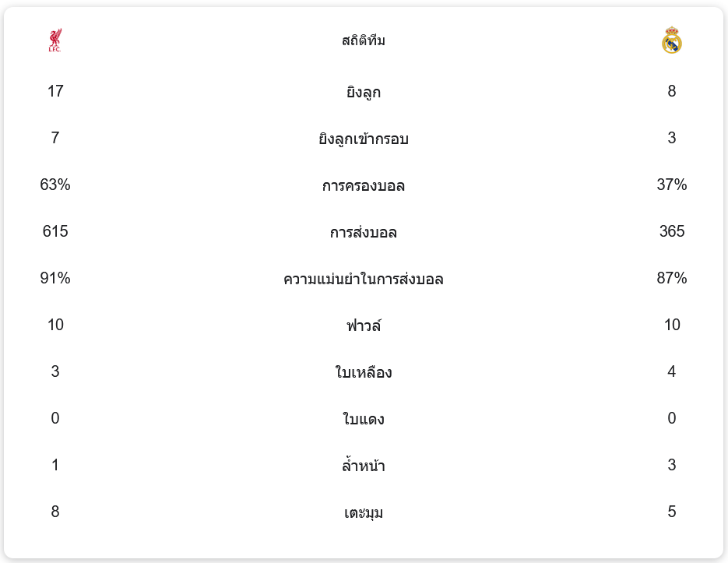
Task: Click Liverpool's 63% possession value
Action: click(55, 185)
